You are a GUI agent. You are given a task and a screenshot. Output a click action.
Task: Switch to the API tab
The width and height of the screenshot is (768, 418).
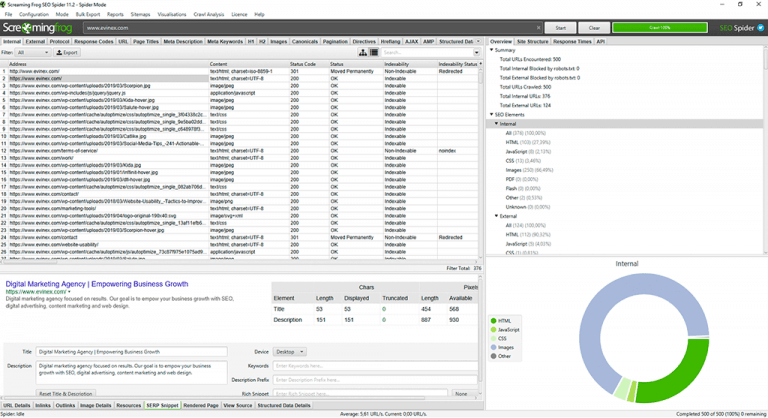[x=600, y=42]
